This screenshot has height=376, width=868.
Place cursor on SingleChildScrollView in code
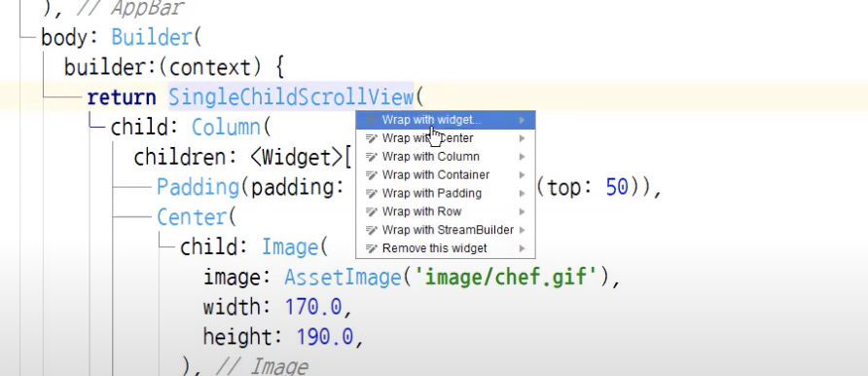291,97
